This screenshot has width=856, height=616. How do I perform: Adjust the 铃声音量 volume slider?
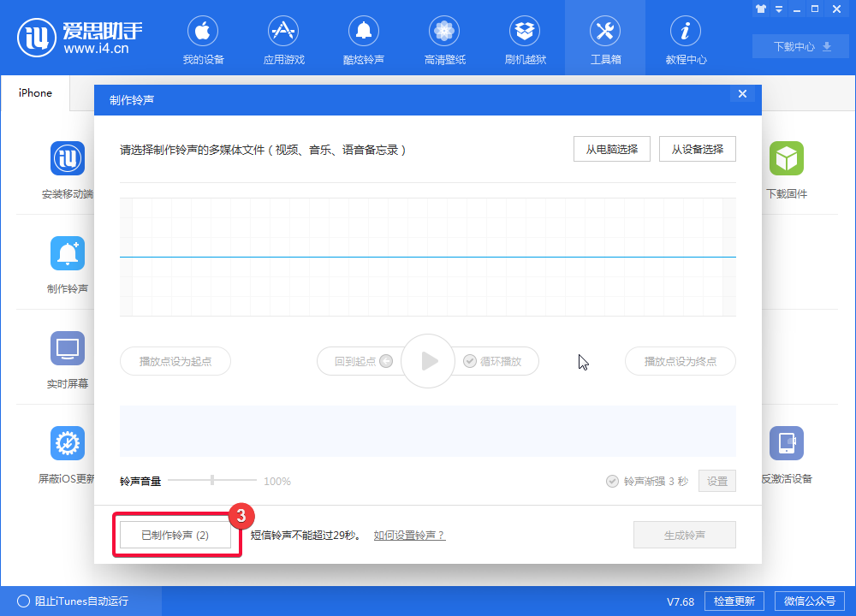point(213,481)
